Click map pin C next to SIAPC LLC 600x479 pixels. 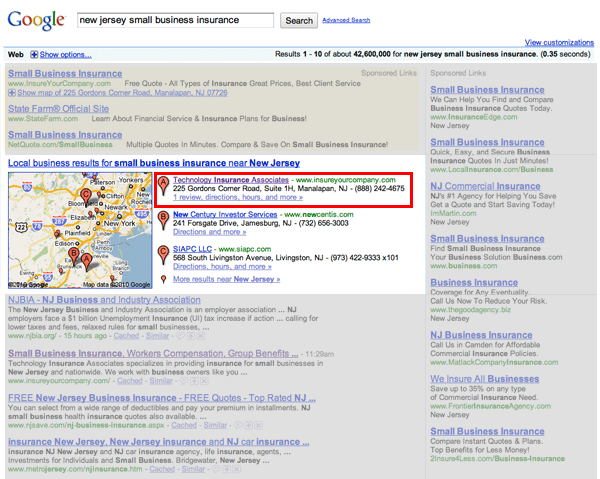163,255
